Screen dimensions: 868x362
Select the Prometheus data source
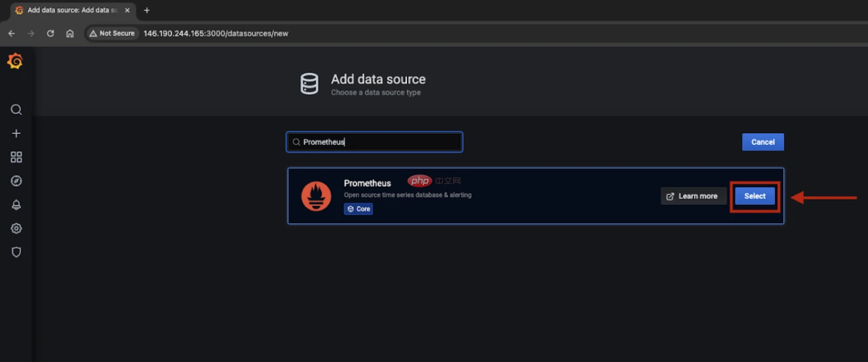pos(755,196)
